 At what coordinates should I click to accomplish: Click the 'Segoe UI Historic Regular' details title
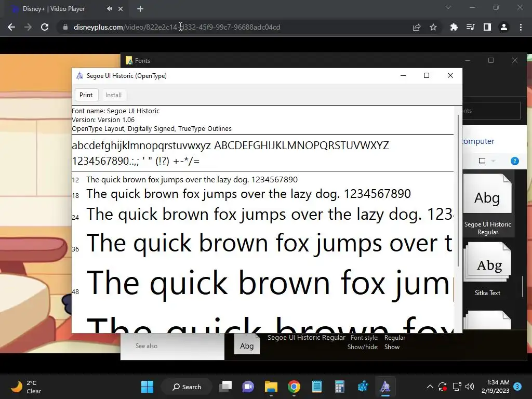click(307, 338)
